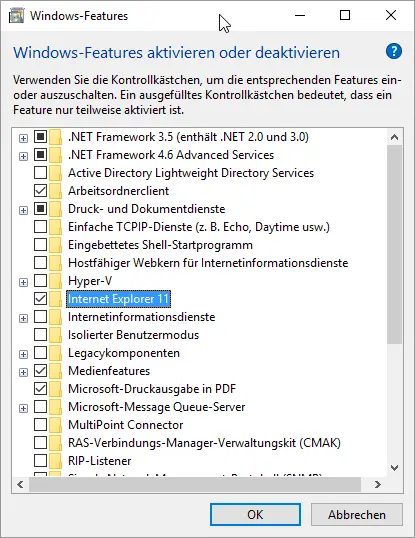The image size is (415, 538).
Task: Open the blue help question mark icon
Action: [x=393, y=51]
